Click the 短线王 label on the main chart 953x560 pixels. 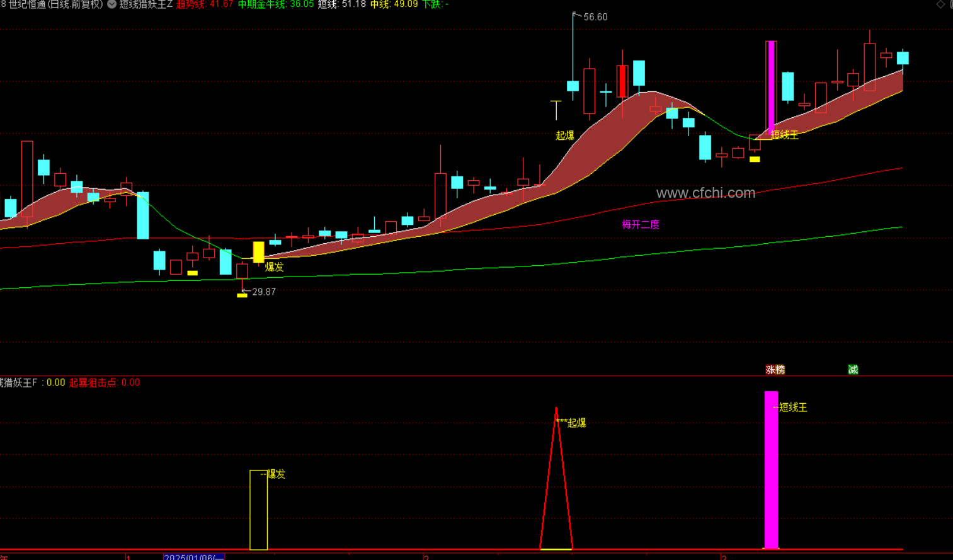tap(785, 135)
